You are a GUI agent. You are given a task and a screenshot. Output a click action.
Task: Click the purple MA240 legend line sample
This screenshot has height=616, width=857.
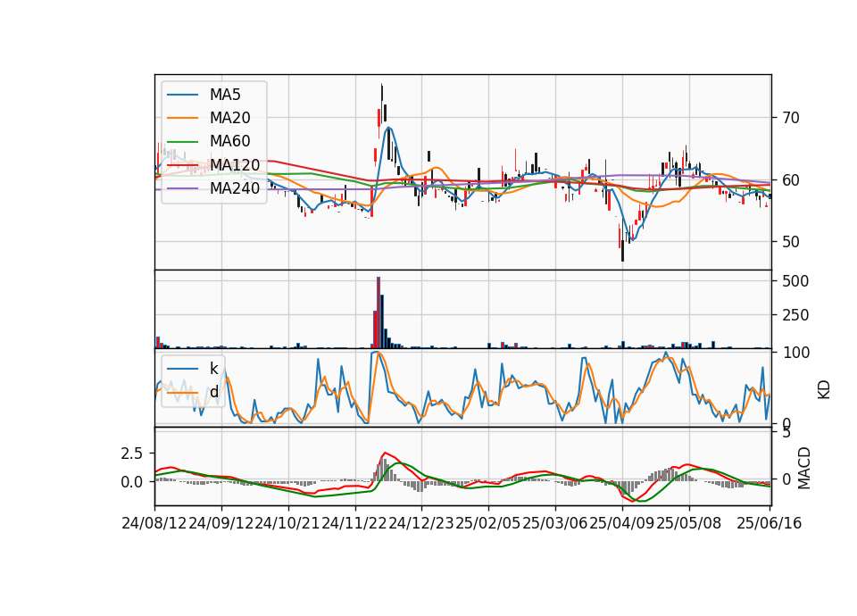click(182, 188)
